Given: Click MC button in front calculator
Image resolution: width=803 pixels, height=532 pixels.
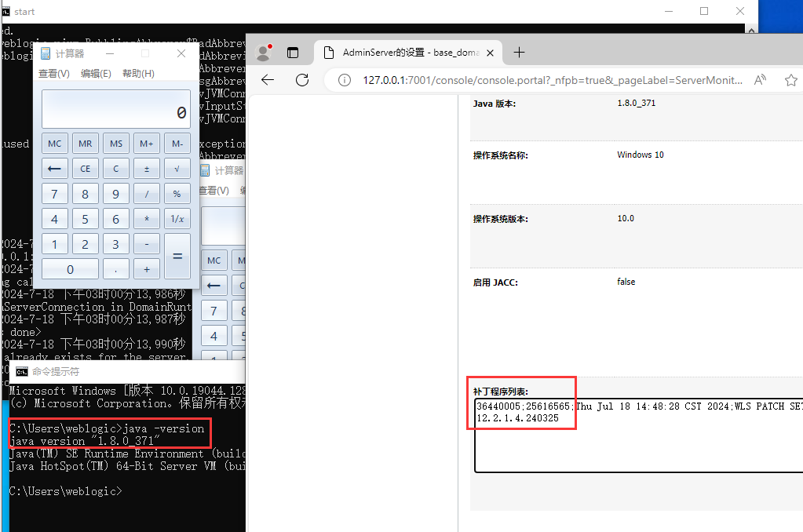Looking at the screenshot, I should click(55, 144).
